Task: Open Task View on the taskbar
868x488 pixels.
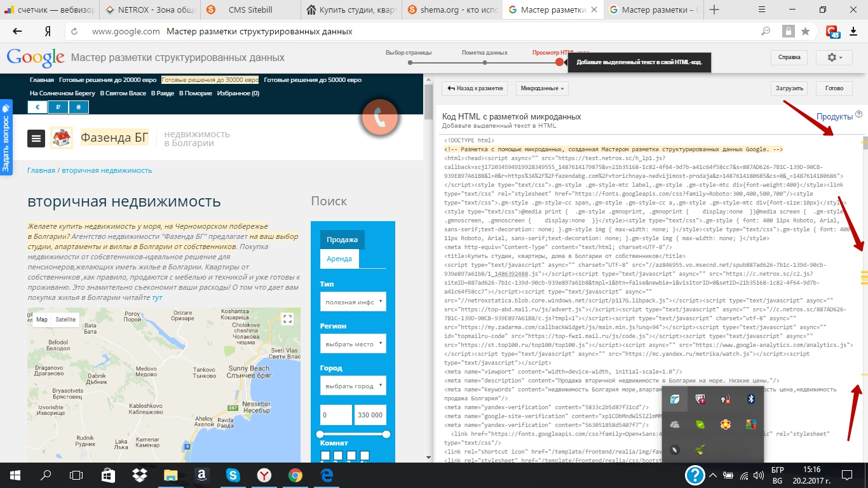Action: [76, 475]
